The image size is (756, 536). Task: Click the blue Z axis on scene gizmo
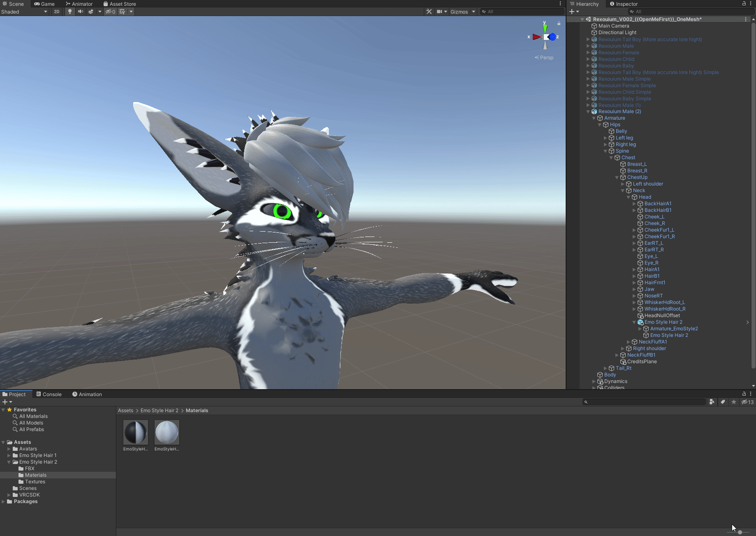553,37
